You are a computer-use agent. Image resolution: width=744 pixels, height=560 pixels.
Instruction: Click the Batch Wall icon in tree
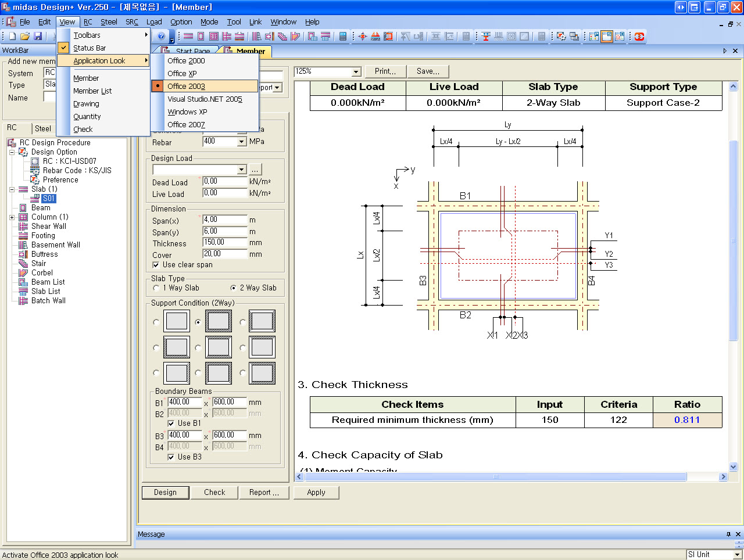click(23, 300)
